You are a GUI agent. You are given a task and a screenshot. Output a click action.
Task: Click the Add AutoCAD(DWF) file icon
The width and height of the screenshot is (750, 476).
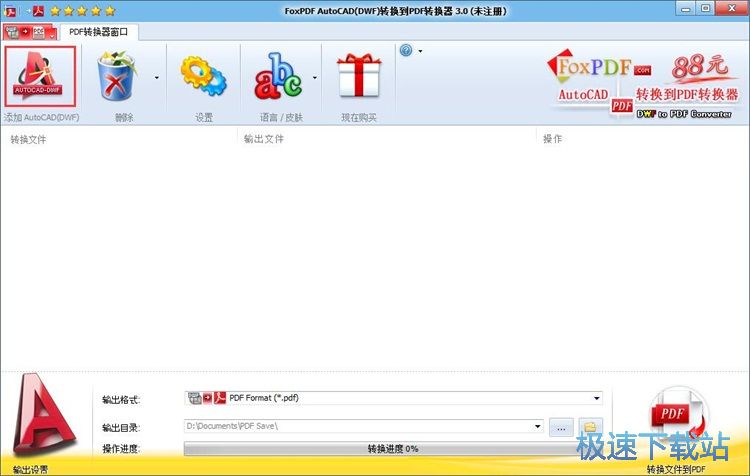40,76
